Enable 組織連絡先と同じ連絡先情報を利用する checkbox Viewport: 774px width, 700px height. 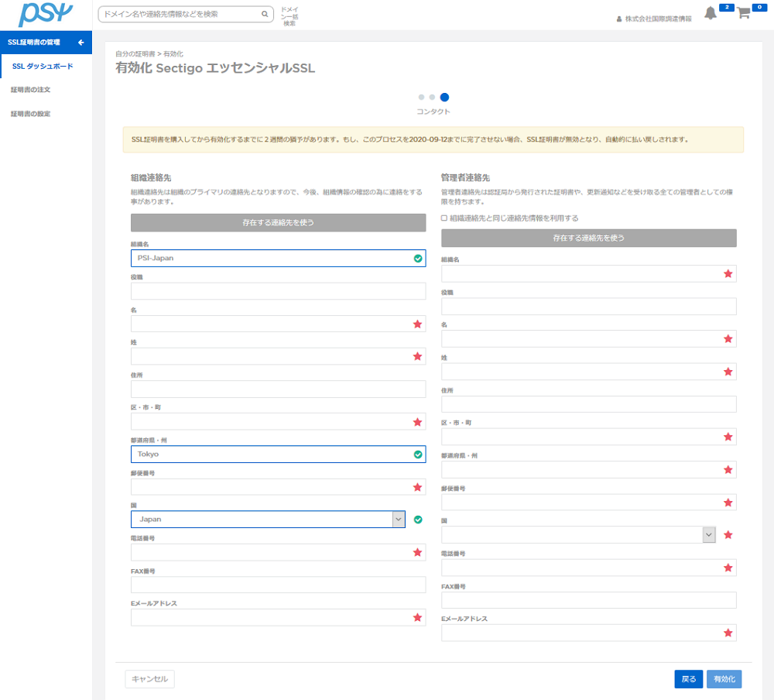pyautogui.click(x=444, y=218)
